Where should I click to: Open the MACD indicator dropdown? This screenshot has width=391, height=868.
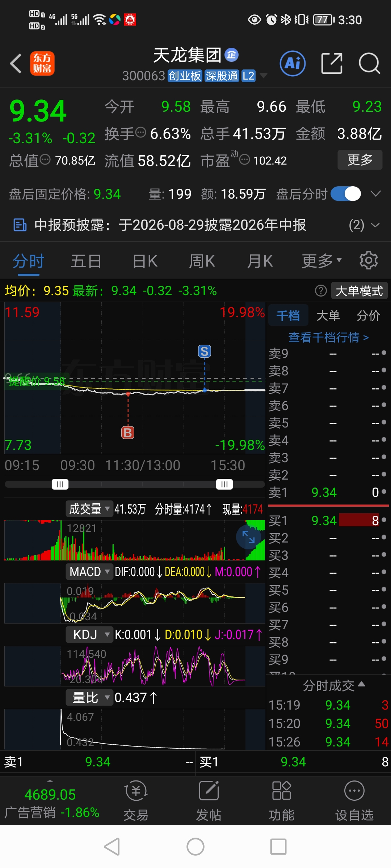point(89,572)
